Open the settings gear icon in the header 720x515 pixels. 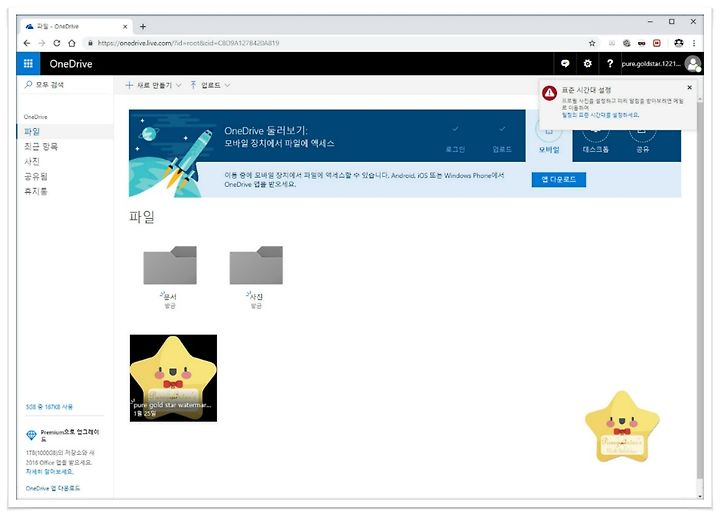(587, 64)
